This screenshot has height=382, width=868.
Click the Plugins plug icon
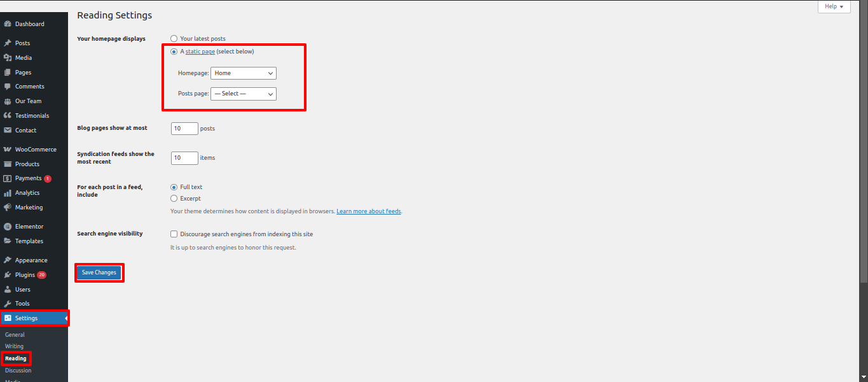[8, 275]
